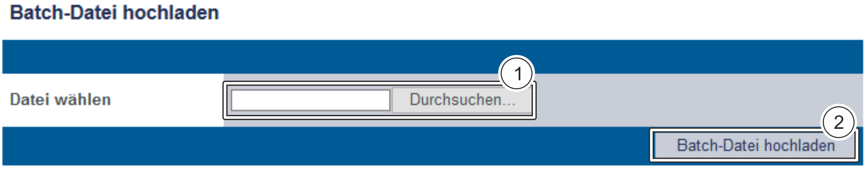Open the file browser via Durchsuchen...
This screenshot has height=190, width=868.
(x=462, y=100)
